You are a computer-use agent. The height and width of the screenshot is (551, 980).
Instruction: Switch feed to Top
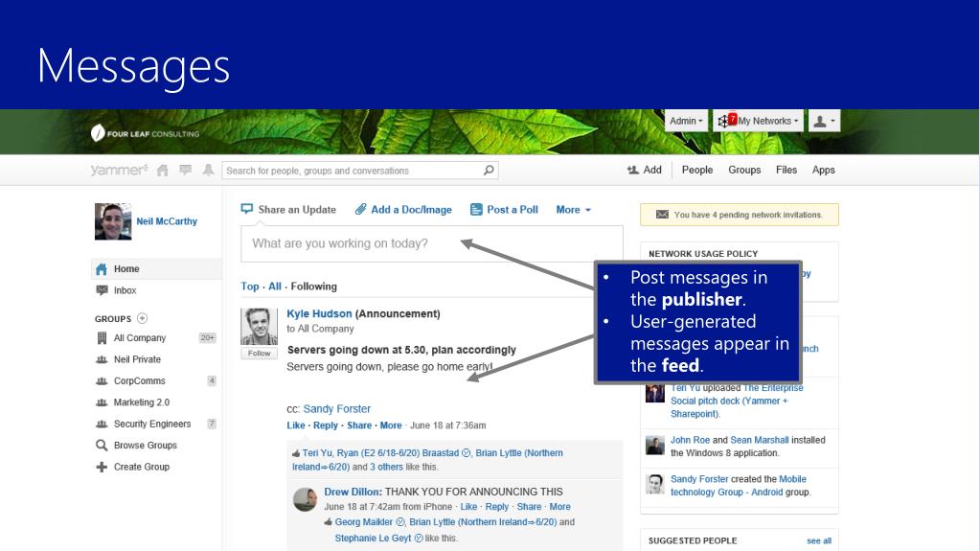click(249, 287)
